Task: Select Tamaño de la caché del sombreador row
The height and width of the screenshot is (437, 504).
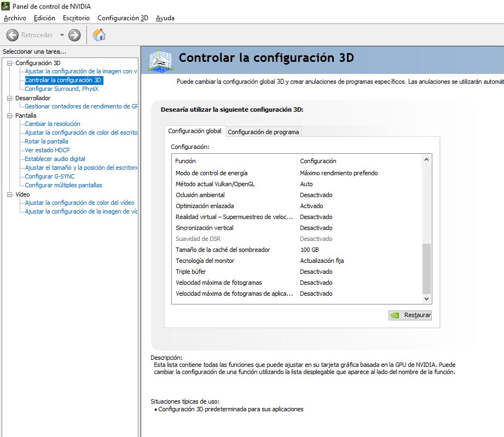Action: 298,250
